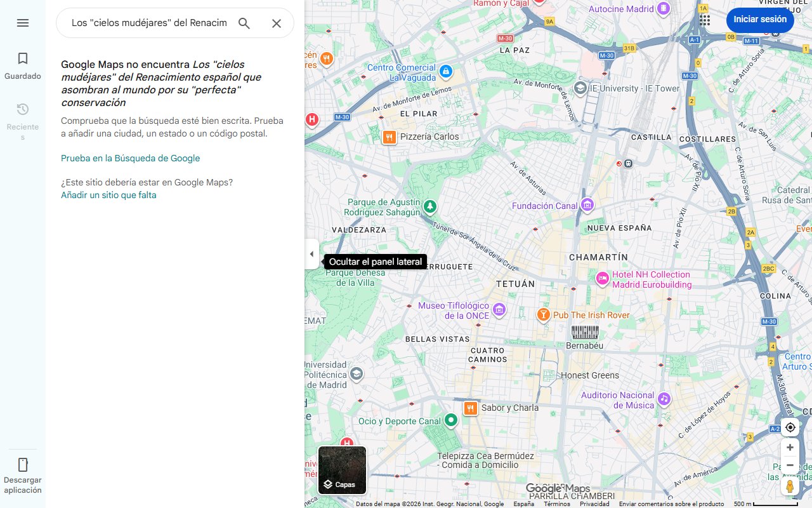This screenshot has width=812, height=508.
Task: Zoom out with the minus control
Action: (x=790, y=465)
